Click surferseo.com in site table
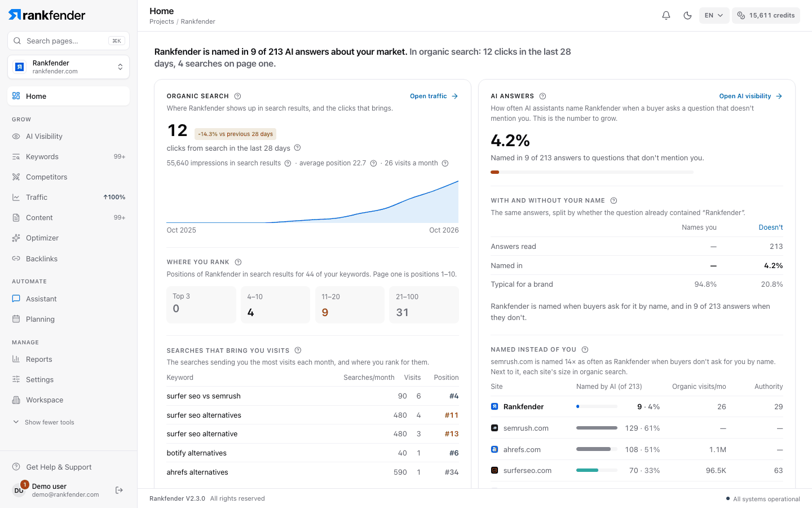 click(527, 470)
